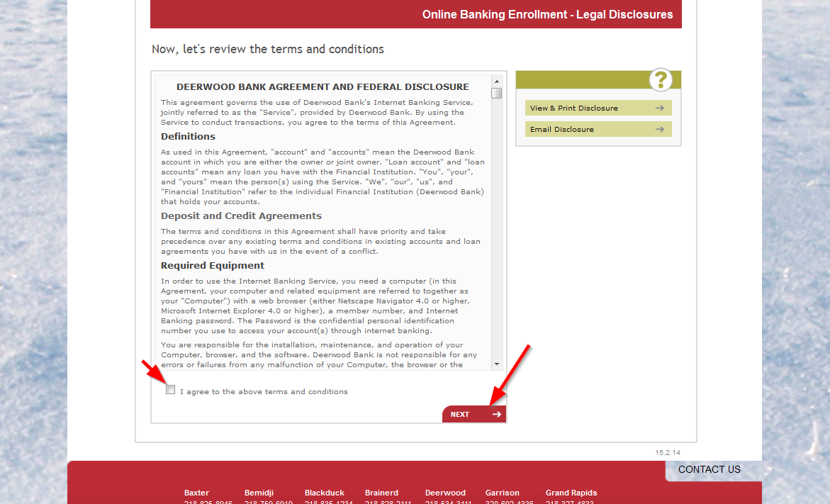Click the Blackduck branch location
The height and width of the screenshot is (504, 830).
pos(325,493)
